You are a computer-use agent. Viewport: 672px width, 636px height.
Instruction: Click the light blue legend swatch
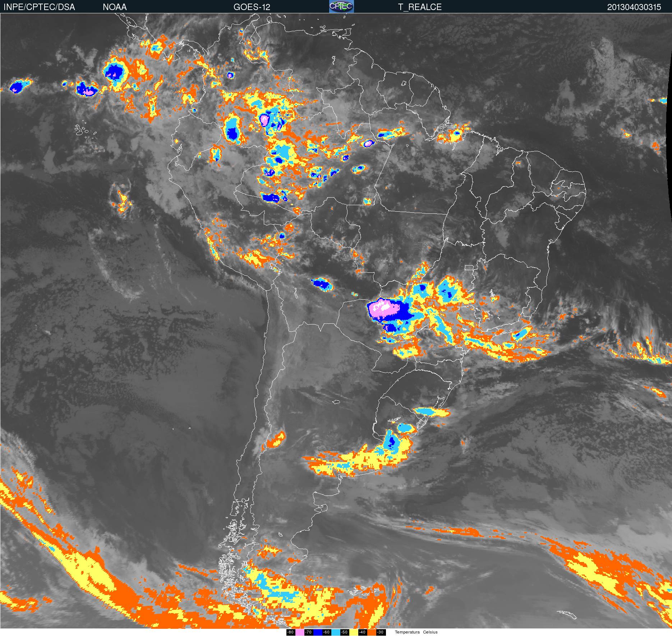(336, 632)
